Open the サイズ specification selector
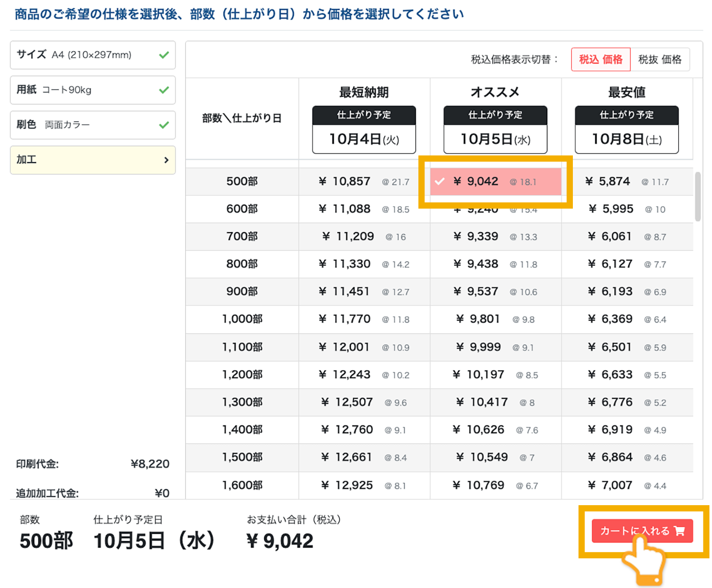 click(92, 54)
